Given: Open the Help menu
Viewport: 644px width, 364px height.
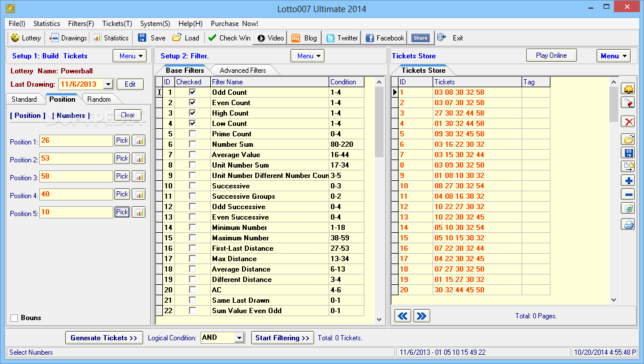Looking at the screenshot, I should [x=190, y=24].
